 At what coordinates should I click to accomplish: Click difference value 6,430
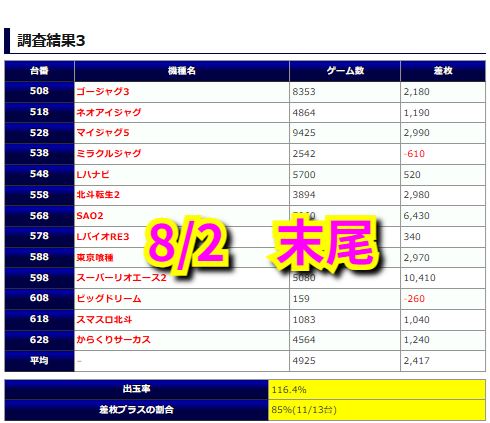417,216
